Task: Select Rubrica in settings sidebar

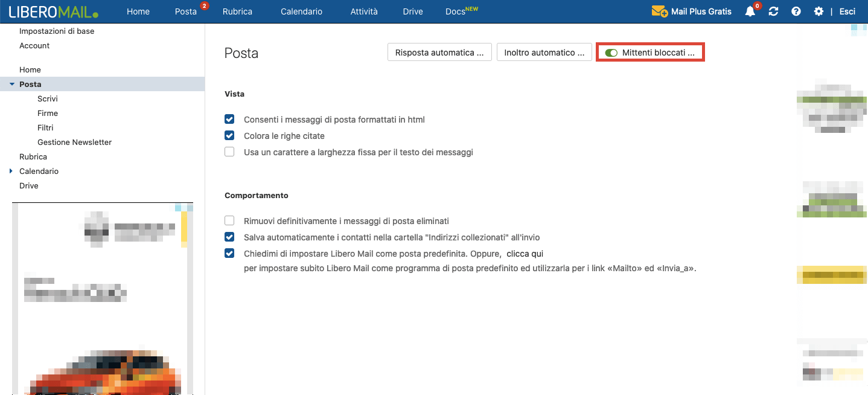Action: (33, 156)
